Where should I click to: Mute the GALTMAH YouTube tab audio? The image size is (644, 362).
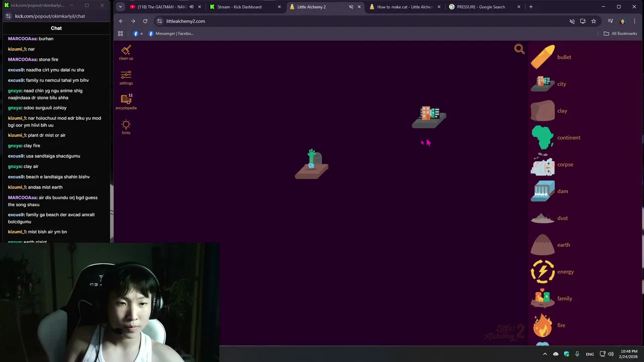191,7
